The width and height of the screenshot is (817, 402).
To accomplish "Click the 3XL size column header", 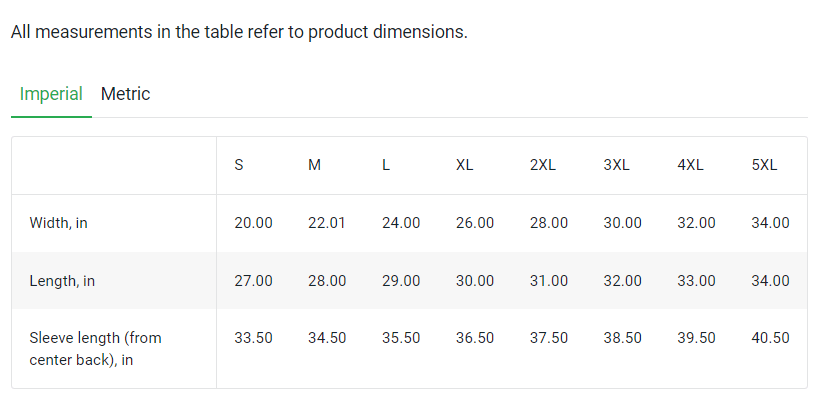I will (617, 165).
